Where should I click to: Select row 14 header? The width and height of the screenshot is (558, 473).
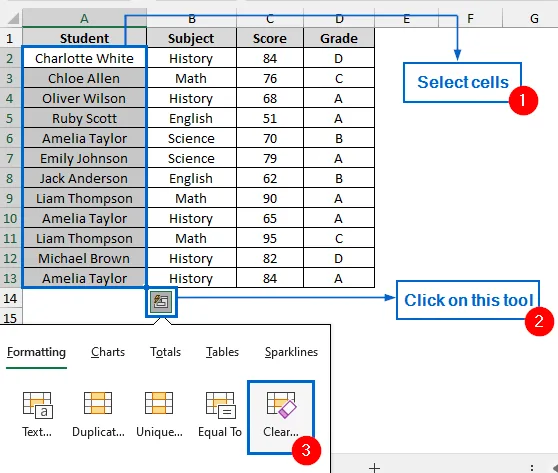pyautogui.click(x=11, y=298)
